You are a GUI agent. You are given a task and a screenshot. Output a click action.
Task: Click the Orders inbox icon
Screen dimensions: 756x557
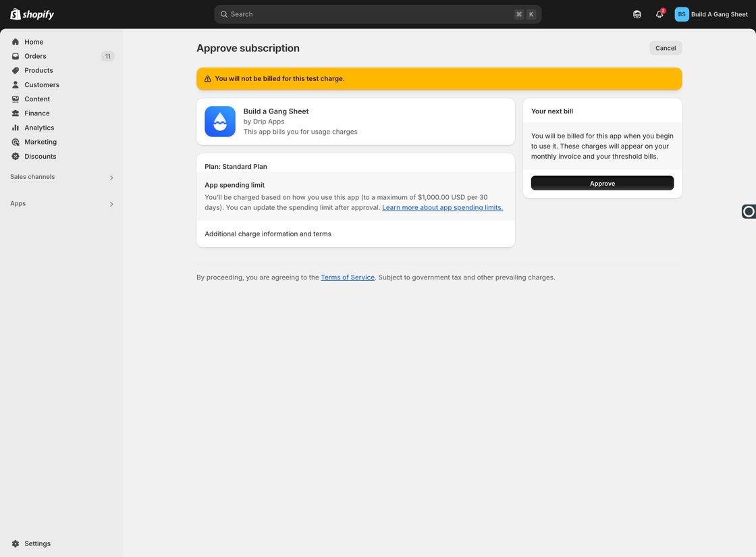point(16,56)
